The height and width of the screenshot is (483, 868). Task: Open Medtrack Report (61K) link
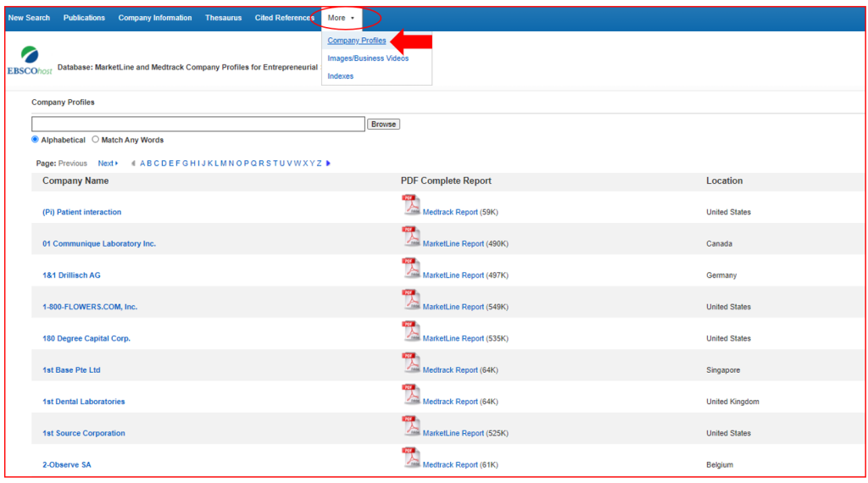tap(450, 464)
